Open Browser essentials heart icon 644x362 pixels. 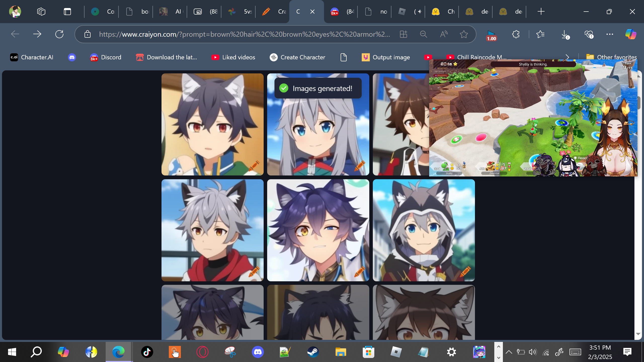(x=589, y=34)
